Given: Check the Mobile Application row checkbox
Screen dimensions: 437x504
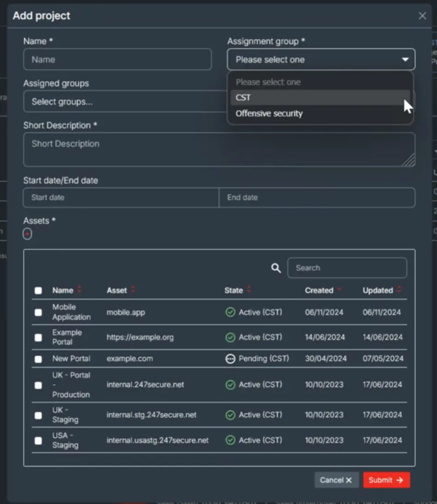Looking at the screenshot, I should [38, 312].
